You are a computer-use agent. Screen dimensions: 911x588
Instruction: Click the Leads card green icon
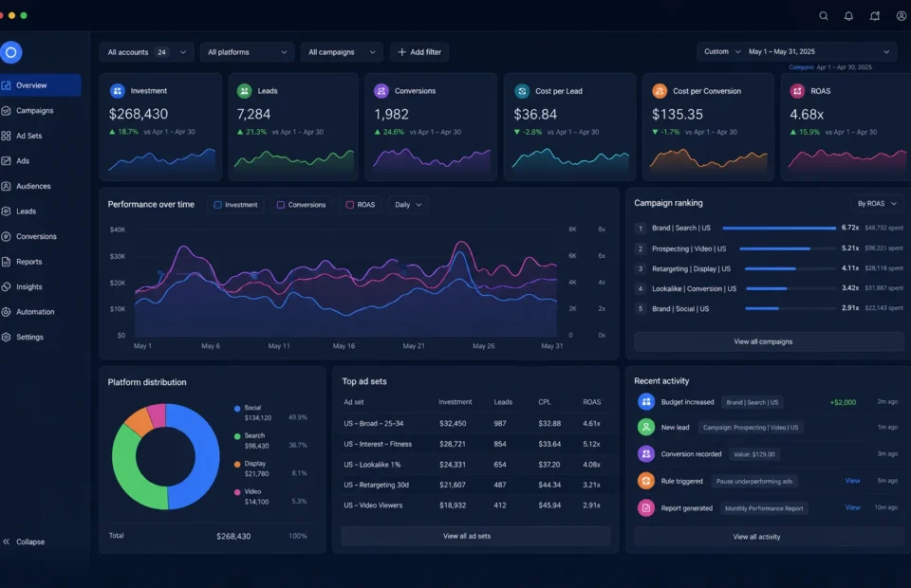pos(245,91)
